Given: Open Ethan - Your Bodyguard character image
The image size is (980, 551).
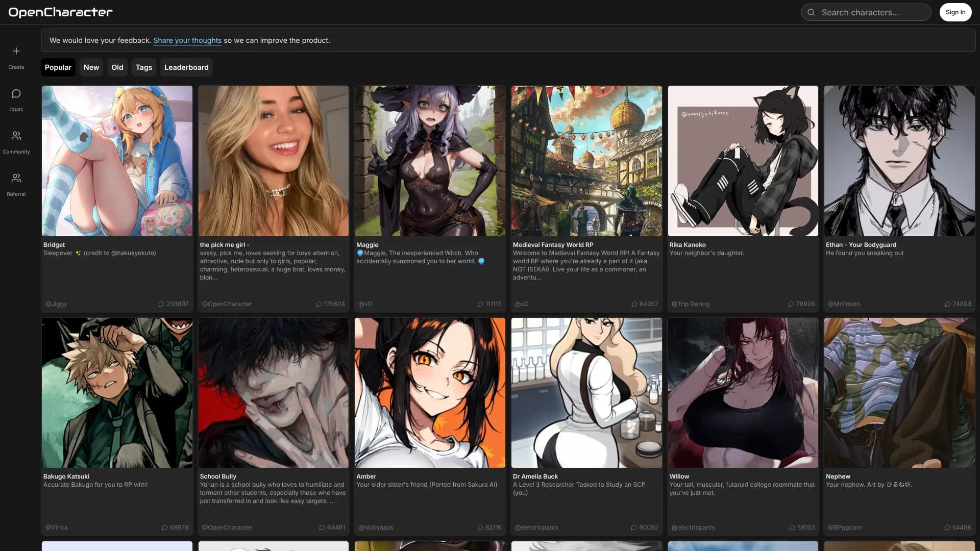Looking at the screenshot, I should pos(899,161).
